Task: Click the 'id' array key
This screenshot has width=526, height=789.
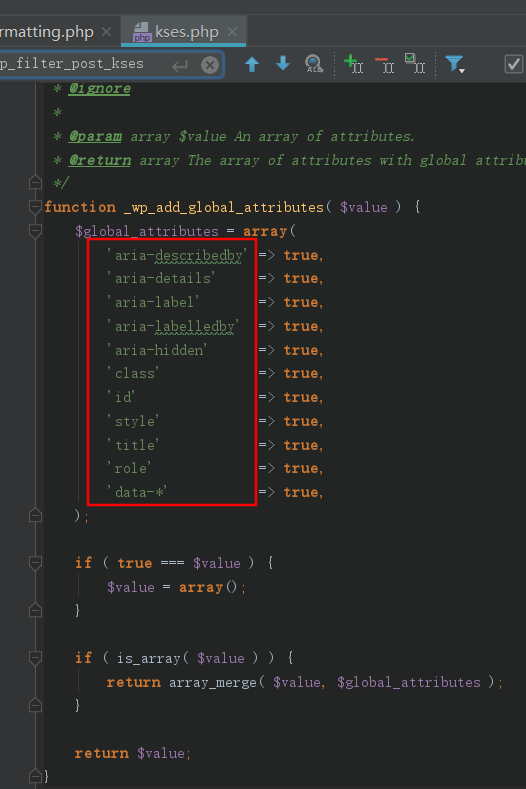Action: point(121,397)
